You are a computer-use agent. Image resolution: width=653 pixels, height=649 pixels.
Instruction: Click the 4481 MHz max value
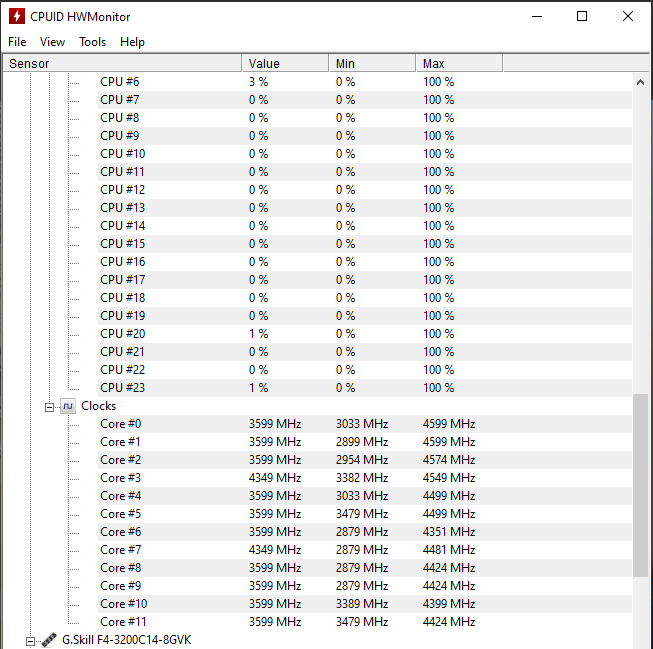click(449, 549)
